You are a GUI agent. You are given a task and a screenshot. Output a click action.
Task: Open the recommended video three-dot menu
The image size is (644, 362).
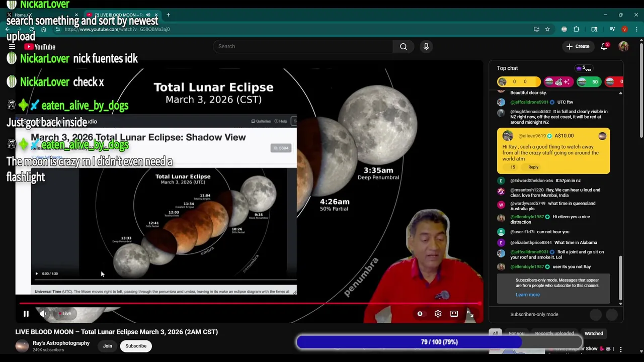click(620, 349)
